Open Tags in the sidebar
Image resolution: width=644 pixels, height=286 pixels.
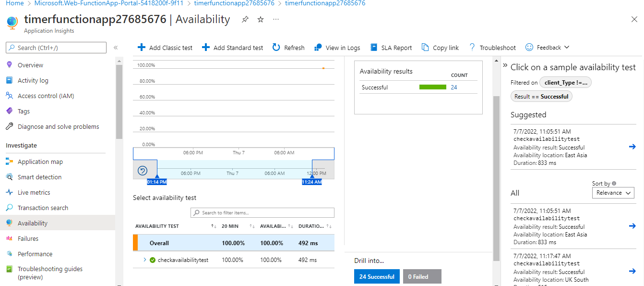[x=24, y=111]
